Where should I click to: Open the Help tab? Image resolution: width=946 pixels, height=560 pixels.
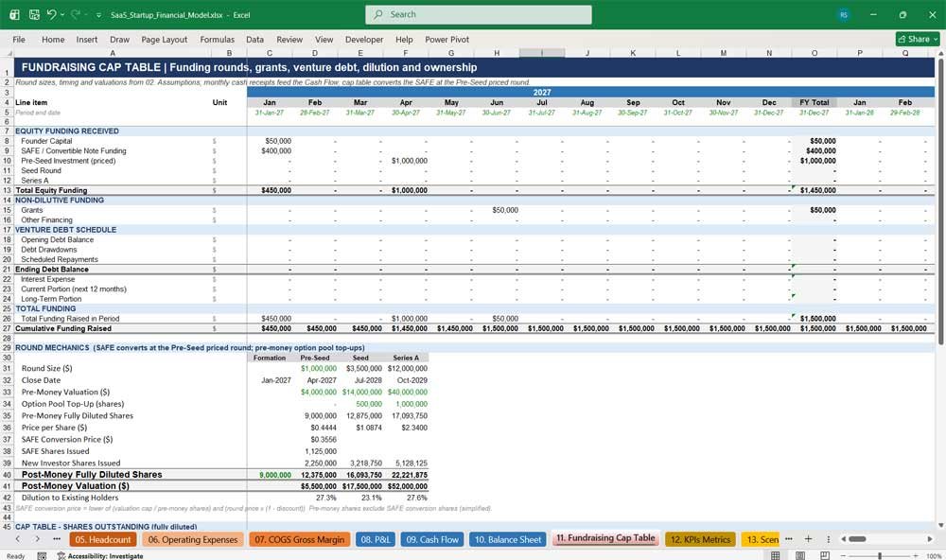[404, 39]
